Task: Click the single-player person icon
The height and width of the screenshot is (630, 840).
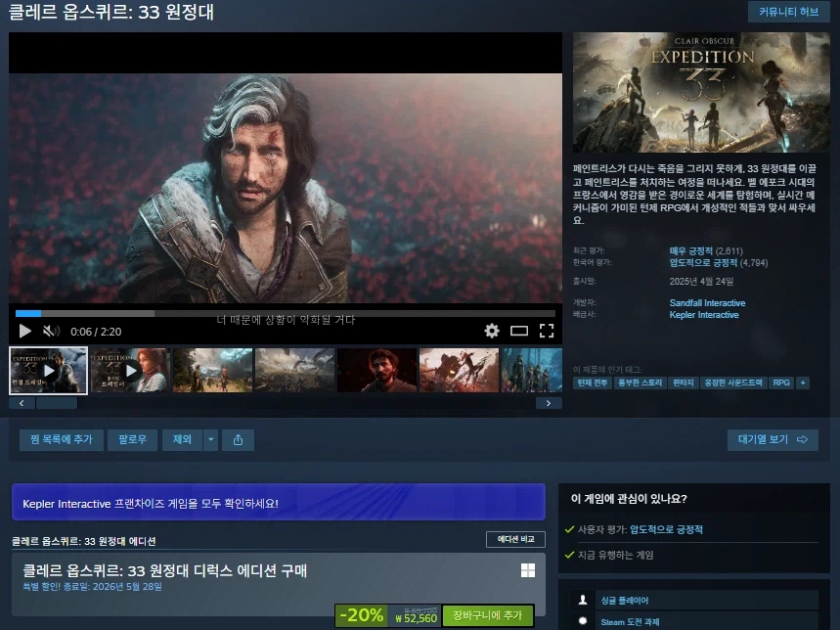Action: [582, 600]
